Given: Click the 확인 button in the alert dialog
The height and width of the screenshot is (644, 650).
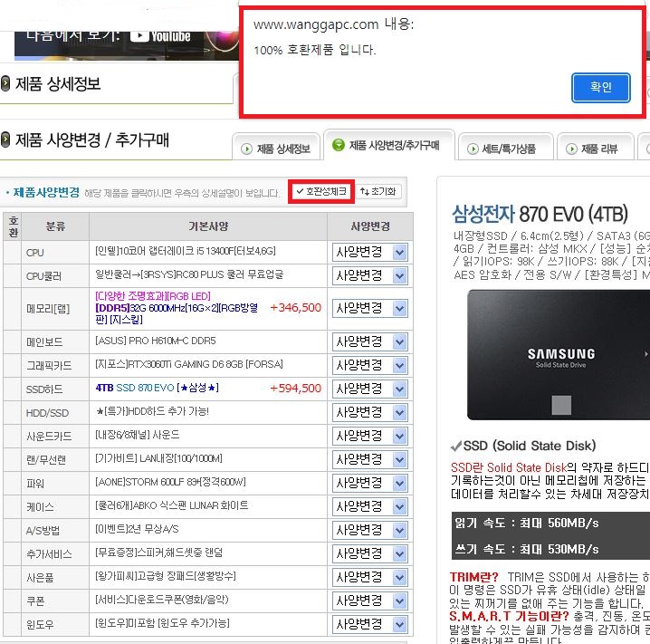Looking at the screenshot, I should point(601,88).
